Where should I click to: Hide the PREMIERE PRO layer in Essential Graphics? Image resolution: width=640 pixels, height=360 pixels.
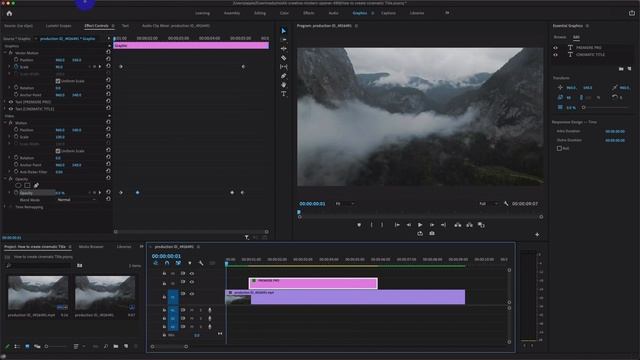click(556, 48)
